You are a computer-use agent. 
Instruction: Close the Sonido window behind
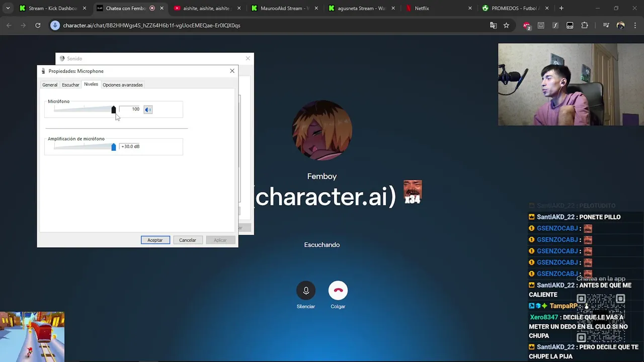(248, 58)
